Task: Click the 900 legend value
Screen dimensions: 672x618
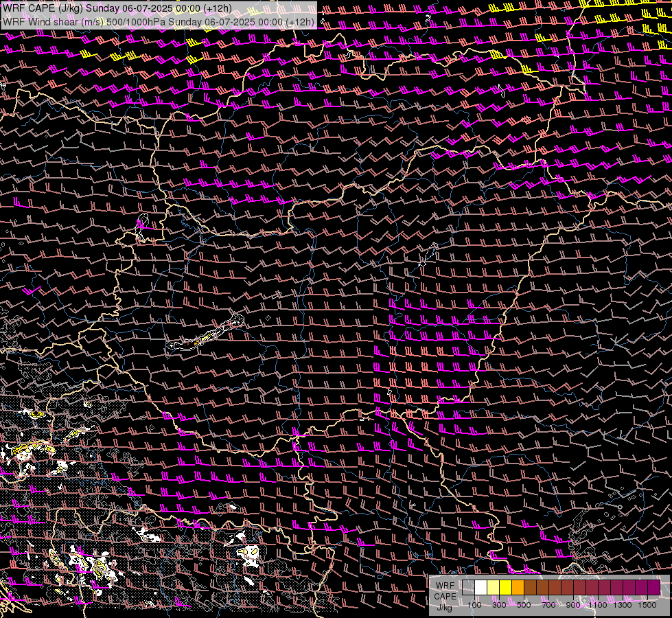Action: point(573,605)
